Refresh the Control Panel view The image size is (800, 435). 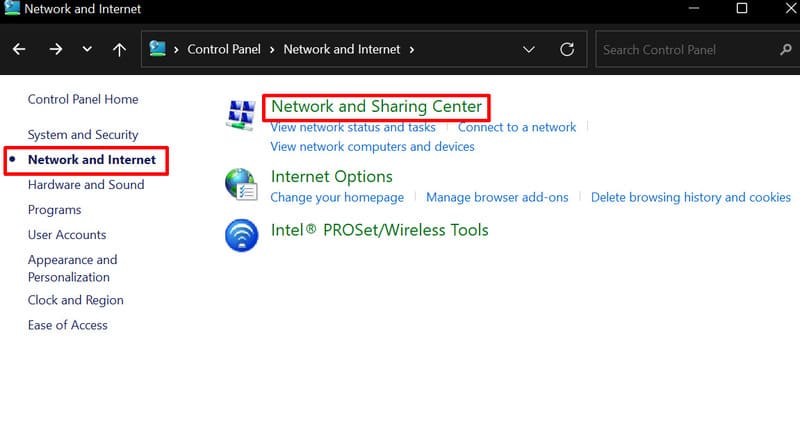(x=567, y=49)
